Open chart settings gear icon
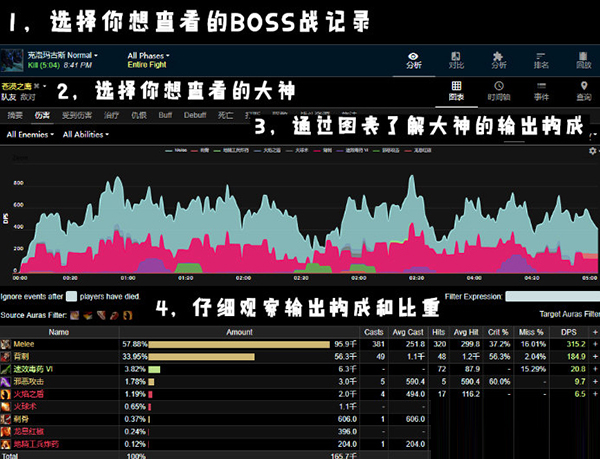 click(x=592, y=151)
